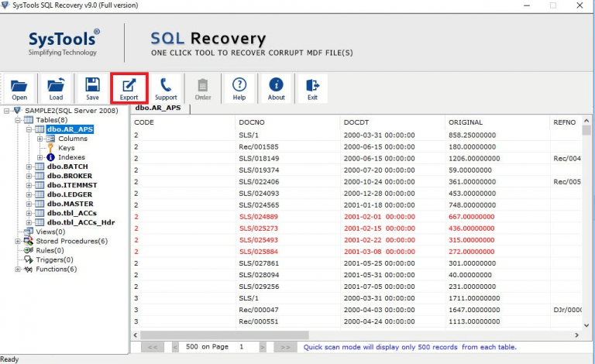The image size is (595, 364).
Task: Click the Views node icon
Action: click(29, 232)
